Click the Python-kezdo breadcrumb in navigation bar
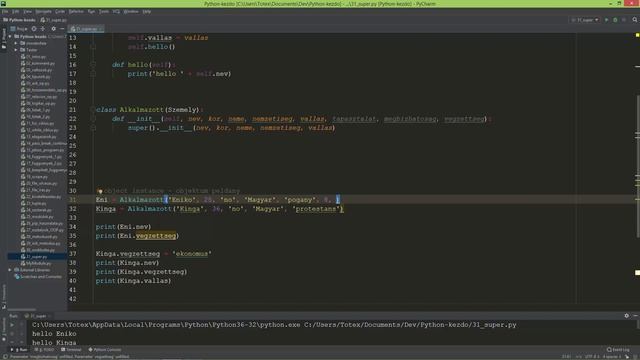The height and width of the screenshot is (360, 640). pos(19,20)
